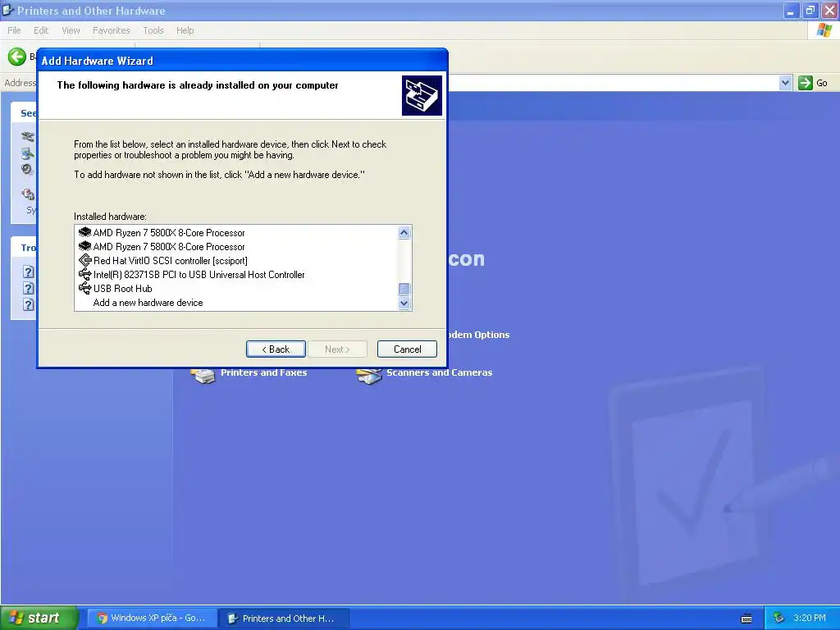840x630 pixels.
Task: Open Printers and Faxes icon
Action: tap(203, 374)
